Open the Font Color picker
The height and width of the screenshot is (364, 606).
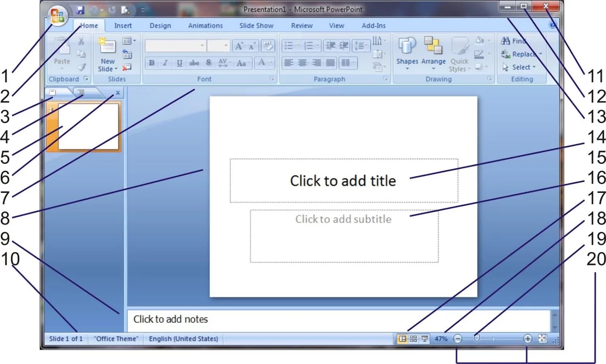266,63
